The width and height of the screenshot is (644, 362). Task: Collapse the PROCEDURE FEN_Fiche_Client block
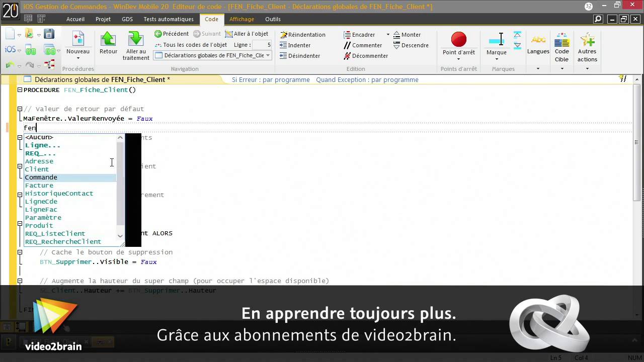(20, 90)
